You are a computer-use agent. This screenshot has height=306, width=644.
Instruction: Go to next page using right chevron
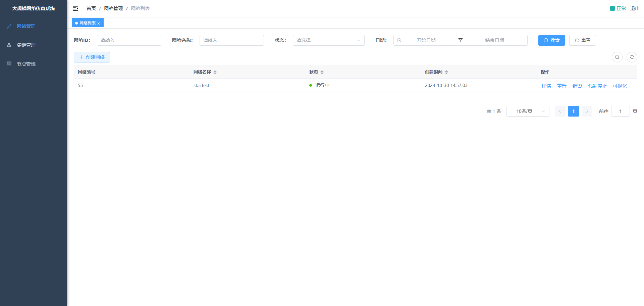(587, 111)
